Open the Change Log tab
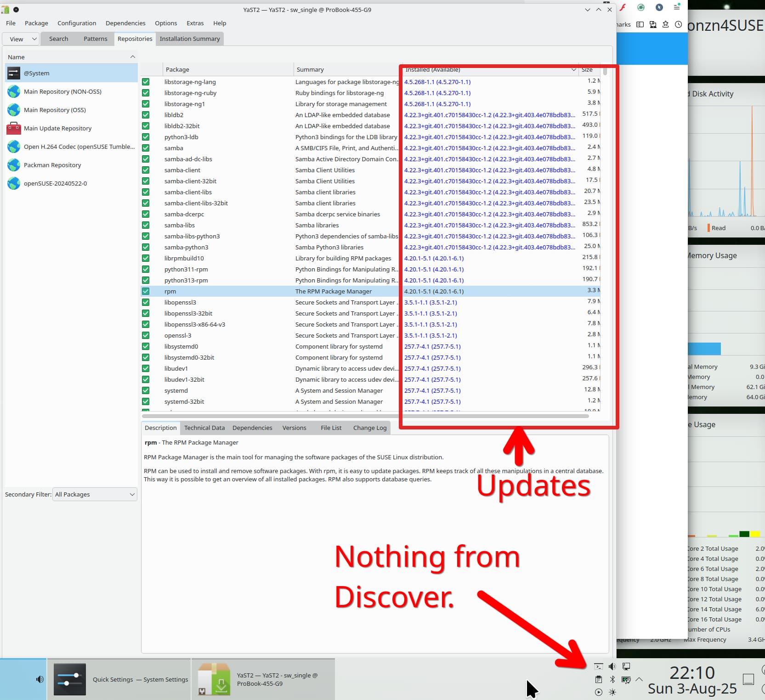This screenshot has width=765, height=700. click(369, 428)
